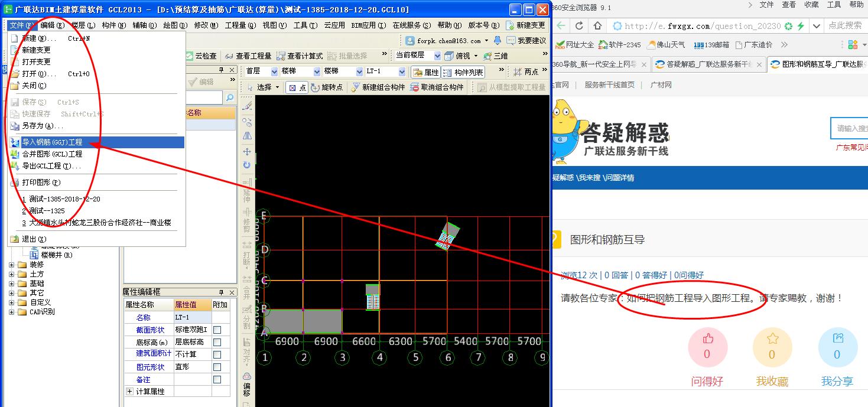Open the 云应用 menu
Screen dimensions: 868x407
[x=334, y=25]
